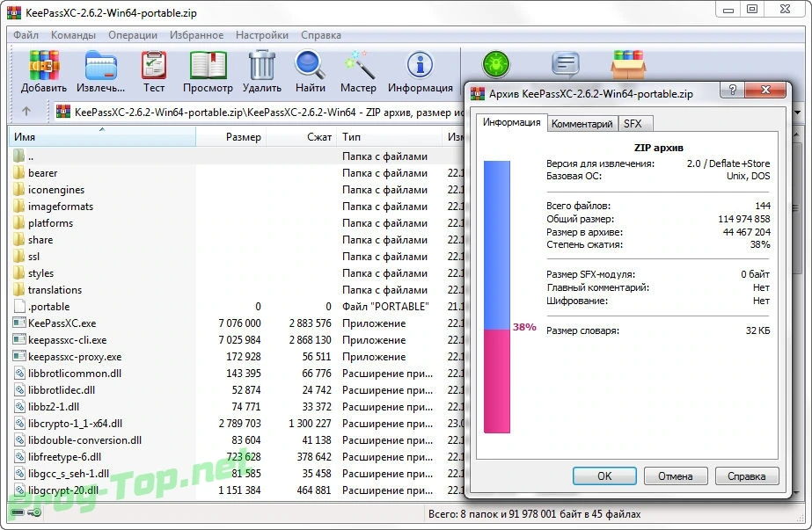Image resolution: width=812 pixels, height=530 pixels.
Task: Click the comment speech bubble toolbar icon
Action: tap(565, 64)
